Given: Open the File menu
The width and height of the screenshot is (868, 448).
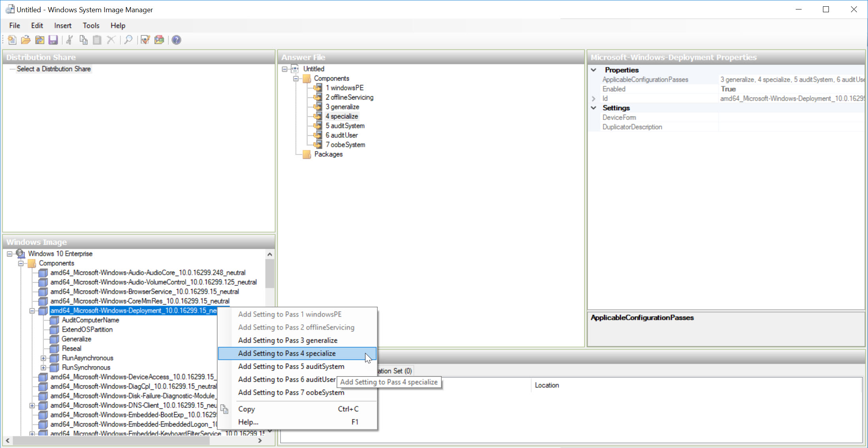Looking at the screenshot, I should 15,25.
